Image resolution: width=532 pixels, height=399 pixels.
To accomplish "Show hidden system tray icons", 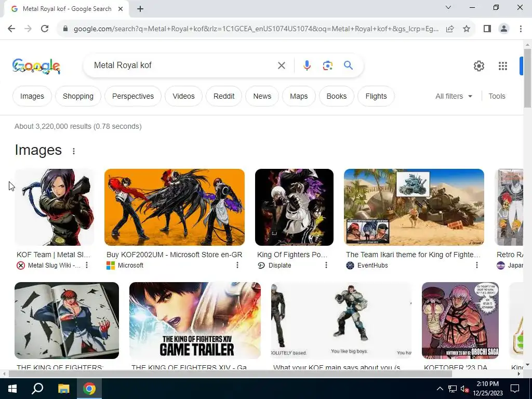I will (440, 389).
